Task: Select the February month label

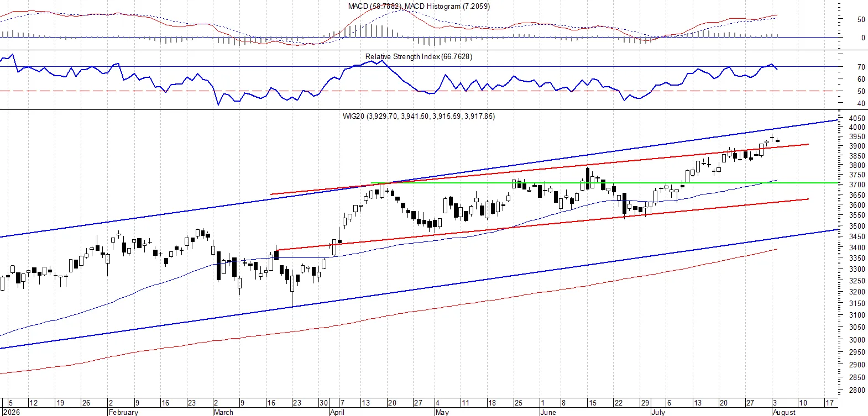Action: (x=123, y=412)
